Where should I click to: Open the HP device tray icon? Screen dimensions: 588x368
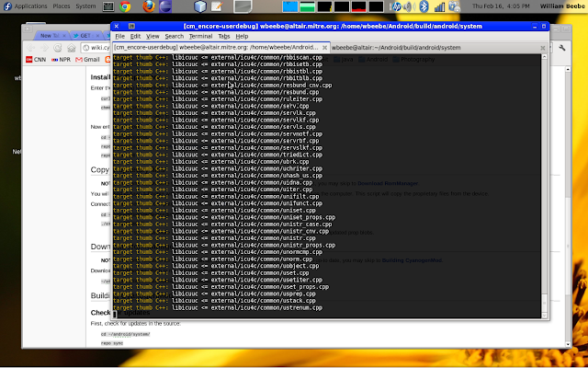396,6
